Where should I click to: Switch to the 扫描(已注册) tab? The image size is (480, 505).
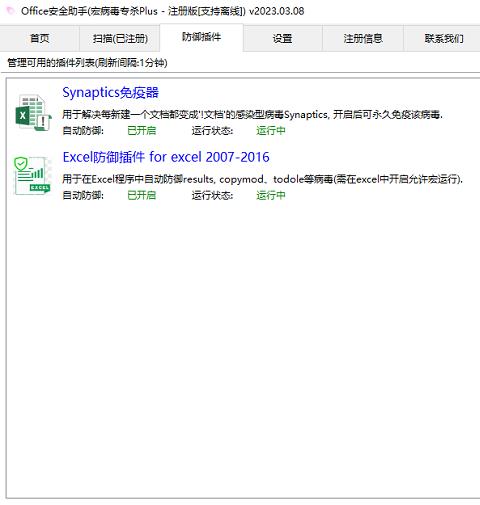coord(120,38)
